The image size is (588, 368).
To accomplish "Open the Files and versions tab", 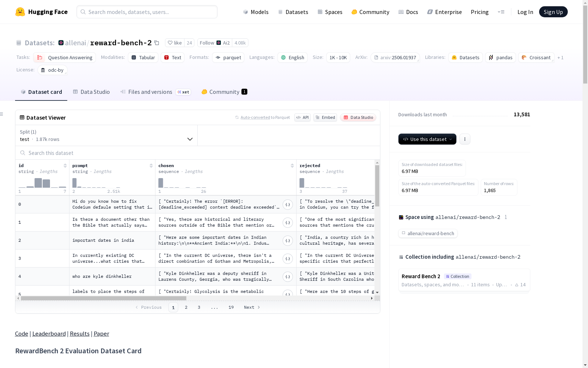I will point(155,92).
